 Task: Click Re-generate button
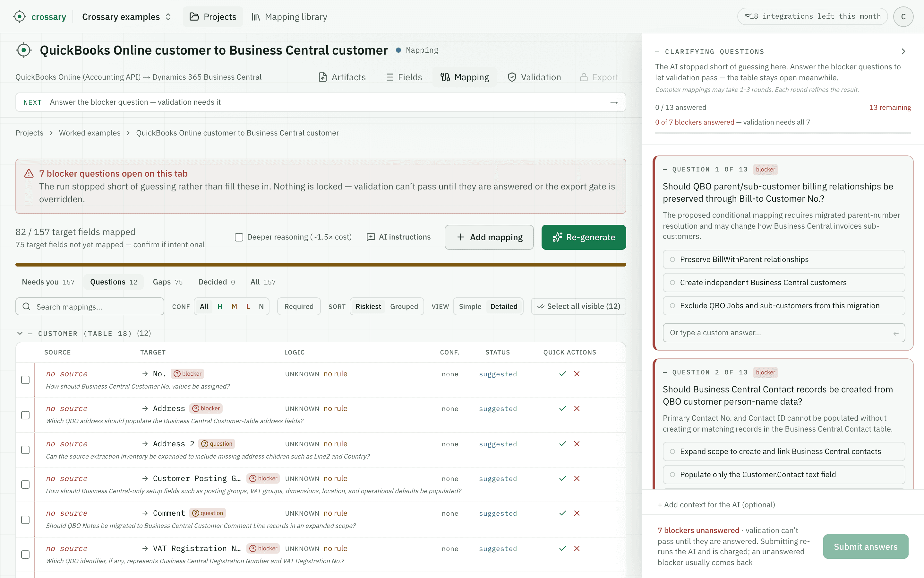point(583,237)
